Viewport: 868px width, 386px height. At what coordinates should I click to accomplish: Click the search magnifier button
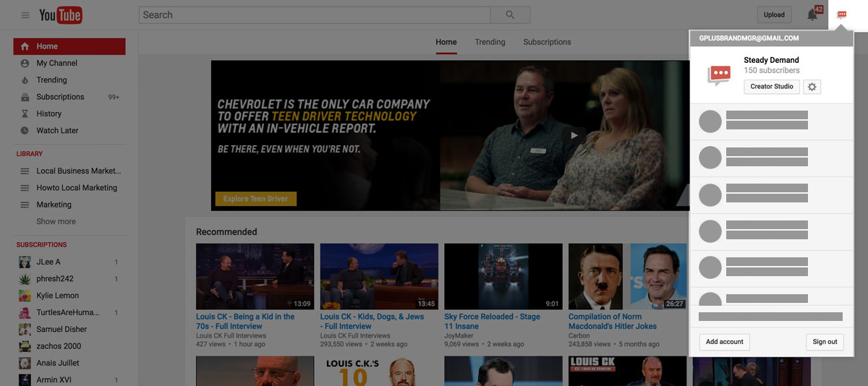(x=510, y=15)
